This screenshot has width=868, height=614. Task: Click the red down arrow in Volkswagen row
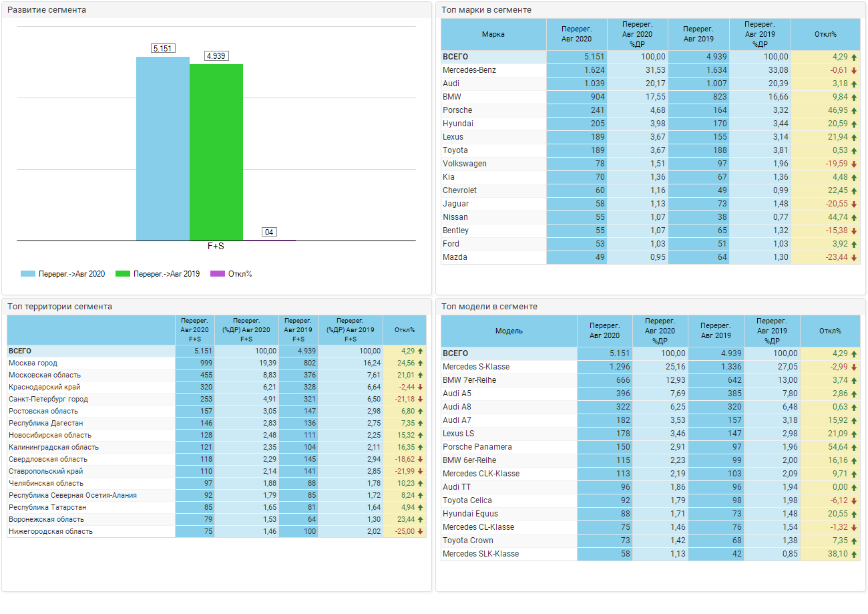point(854,164)
